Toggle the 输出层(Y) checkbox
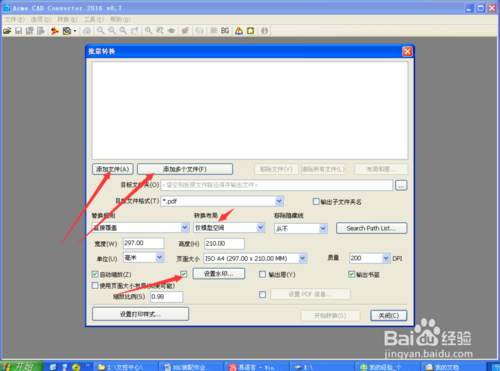This screenshot has width=500, height=371. click(x=263, y=274)
